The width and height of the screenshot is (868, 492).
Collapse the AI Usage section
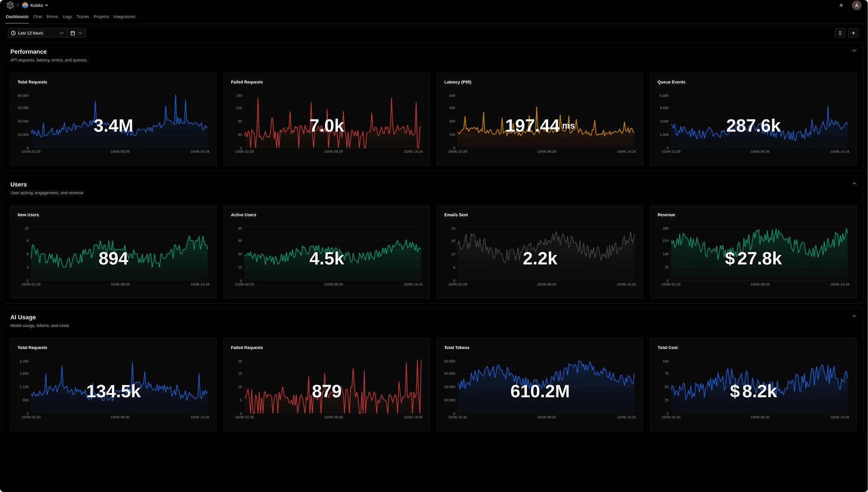point(854,317)
